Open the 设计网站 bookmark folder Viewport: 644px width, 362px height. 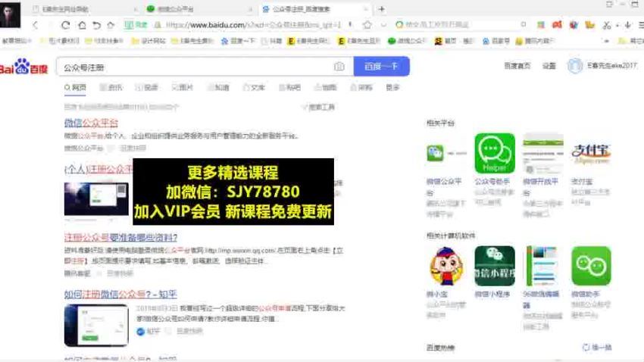pos(148,41)
